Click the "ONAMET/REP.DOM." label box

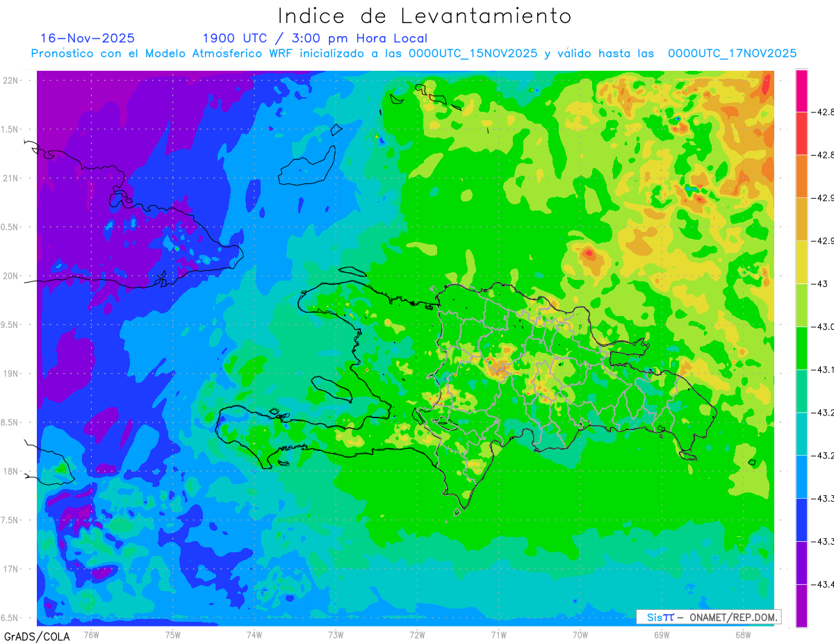tap(709, 617)
